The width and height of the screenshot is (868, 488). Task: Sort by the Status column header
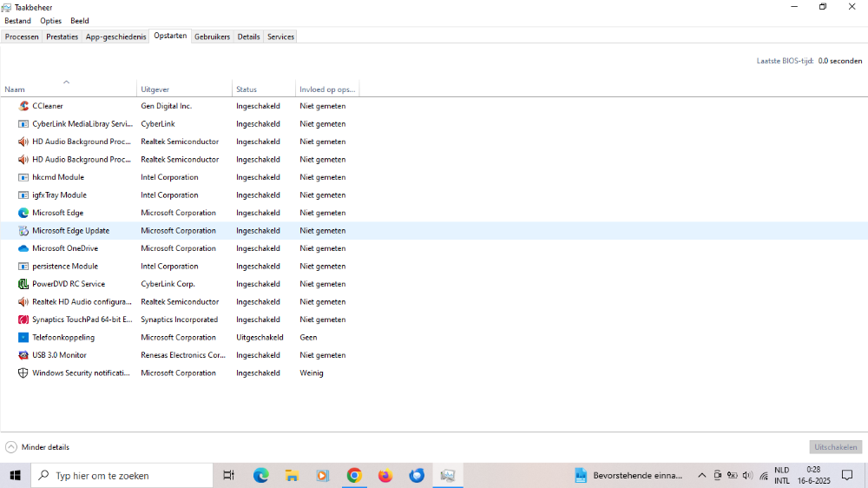[247, 89]
